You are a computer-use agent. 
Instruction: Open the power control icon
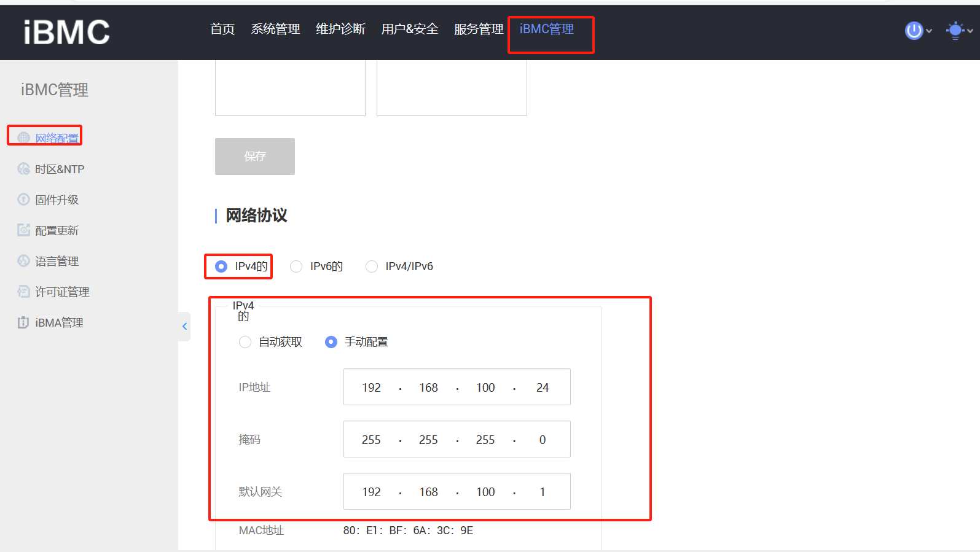[x=914, y=30]
